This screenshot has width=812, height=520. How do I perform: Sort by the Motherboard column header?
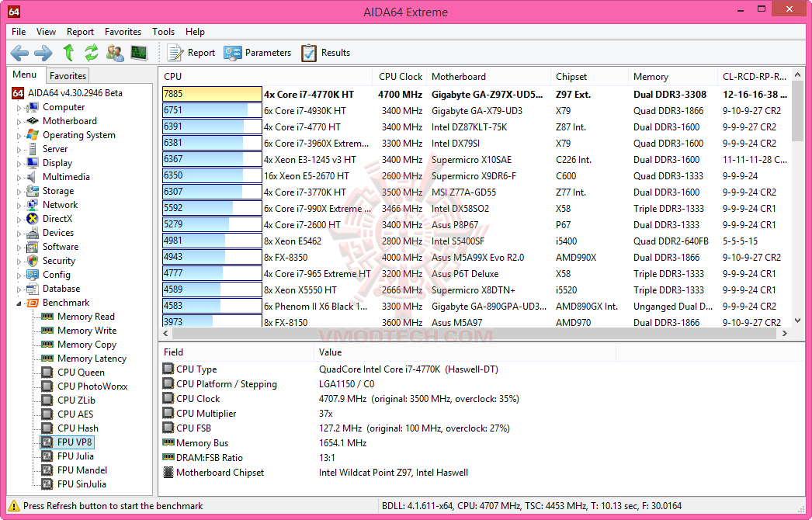pyautogui.click(x=488, y=77)
